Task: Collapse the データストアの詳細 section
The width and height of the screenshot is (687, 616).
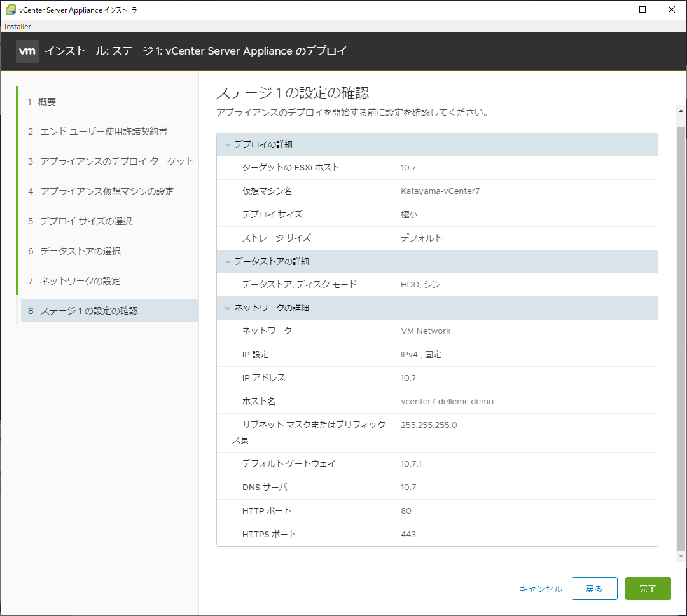Action: [x=227, y=261]
